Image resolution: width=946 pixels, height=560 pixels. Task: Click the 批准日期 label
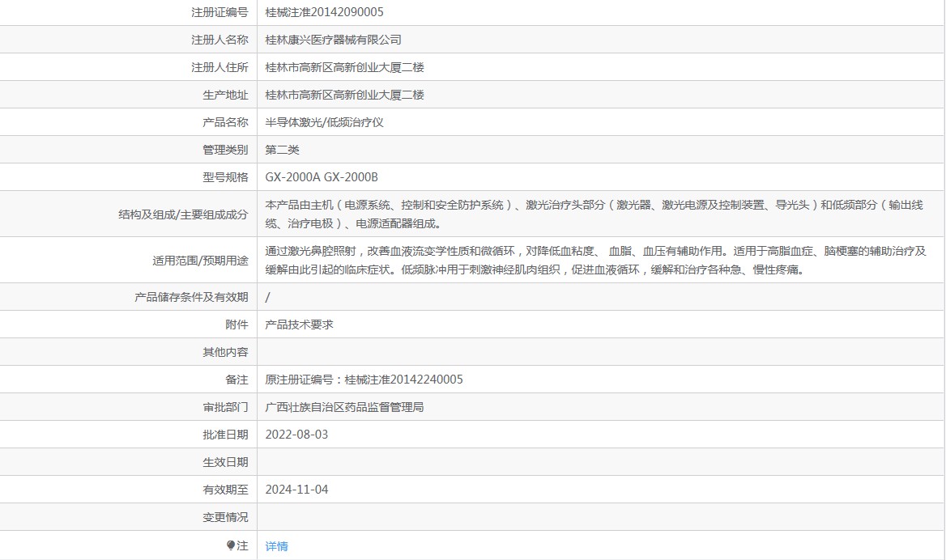(225, 435)
